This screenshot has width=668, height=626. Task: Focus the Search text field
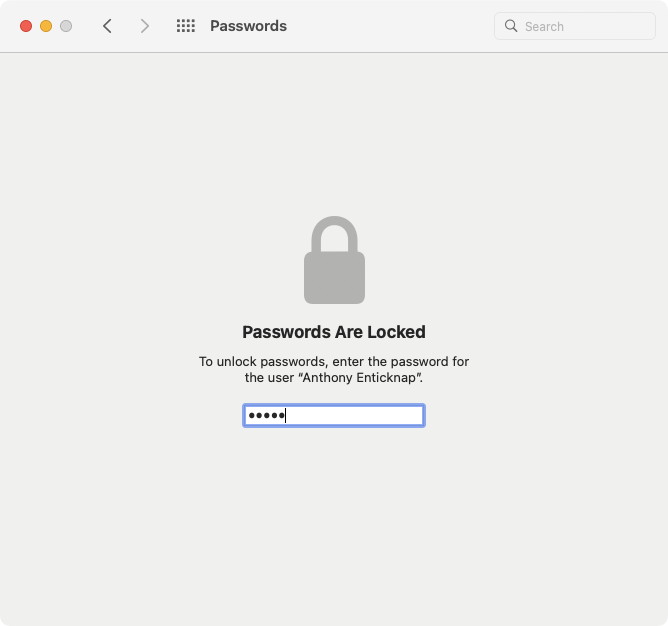[x=575, y=26]
